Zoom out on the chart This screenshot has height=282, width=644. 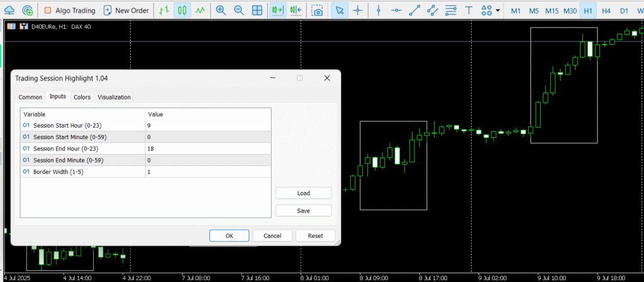pyautogui.click(x=239, y=11)
